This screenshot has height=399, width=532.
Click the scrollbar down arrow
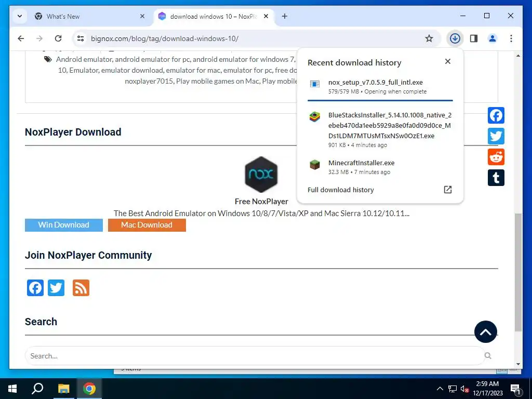coord(518,364)
